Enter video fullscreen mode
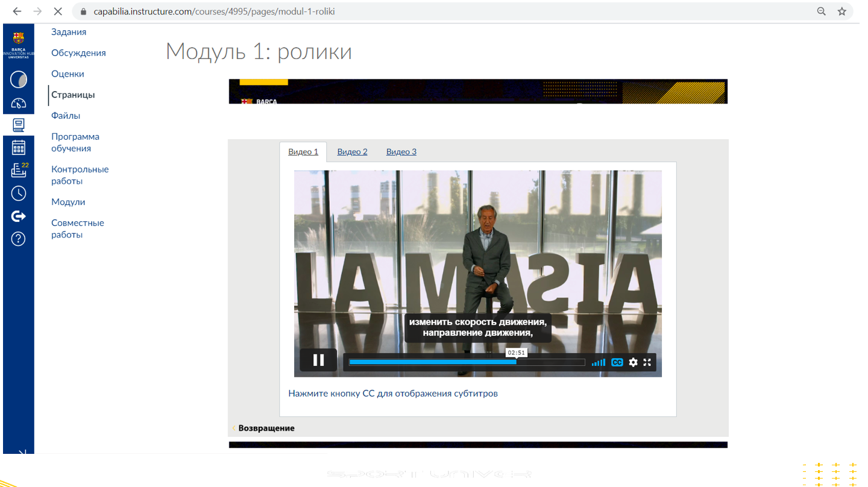This screenshot has width=868, height=487. [647, 362]
